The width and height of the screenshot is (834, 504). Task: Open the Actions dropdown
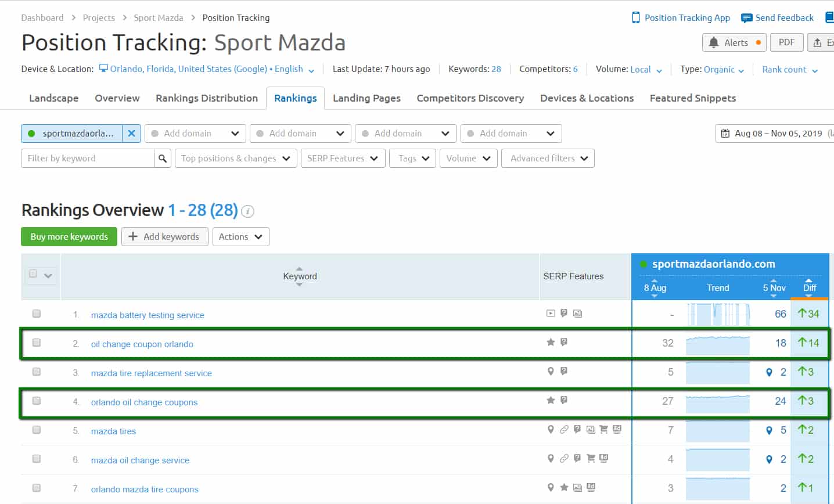point(240,236)
